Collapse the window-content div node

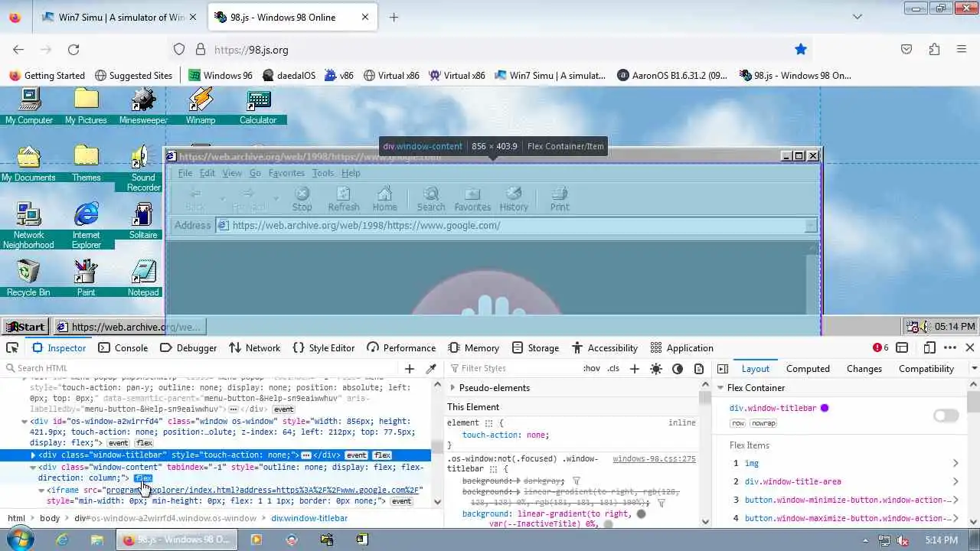coord(33,468)
